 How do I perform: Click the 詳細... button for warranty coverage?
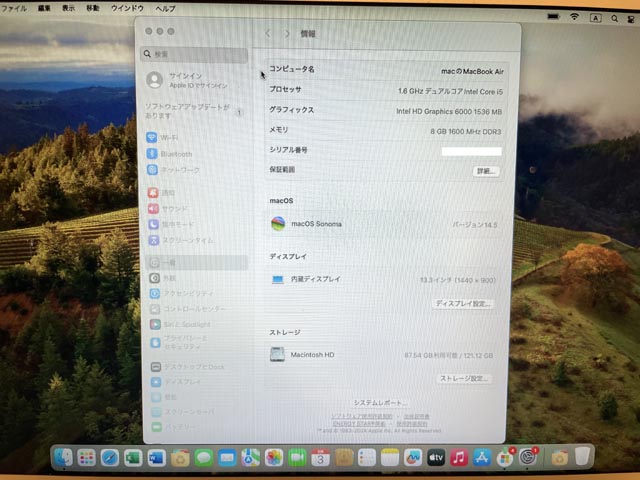coord(486,171)
